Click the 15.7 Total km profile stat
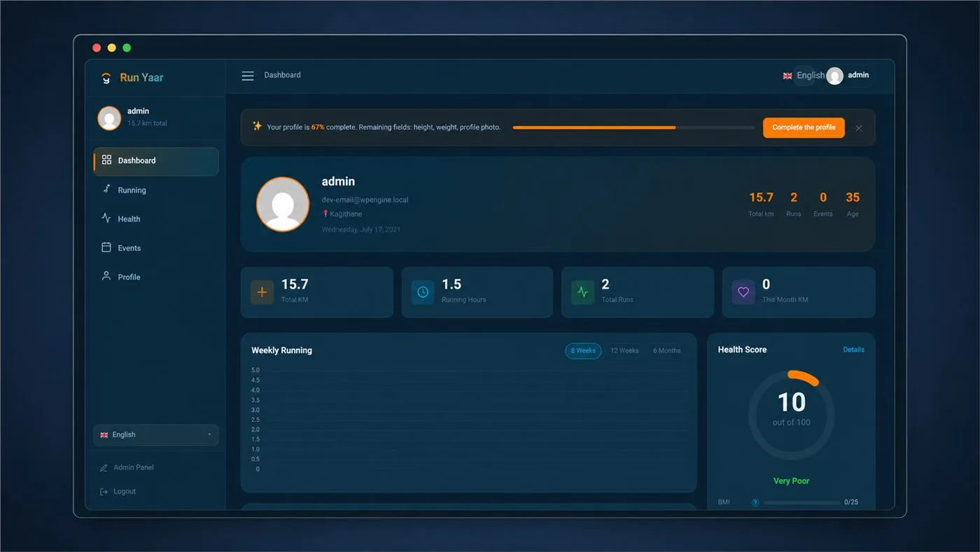Viewport: 980px width, 552px height. 761,205
